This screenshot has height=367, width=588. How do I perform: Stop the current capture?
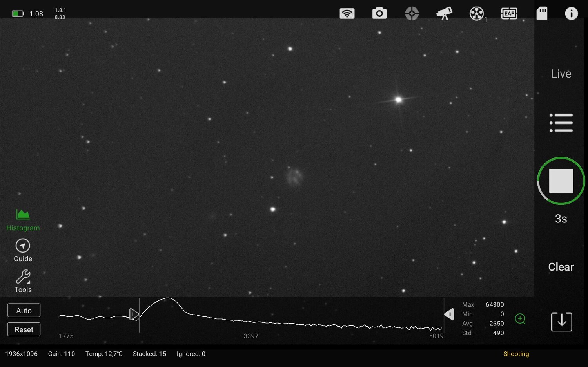561,181
